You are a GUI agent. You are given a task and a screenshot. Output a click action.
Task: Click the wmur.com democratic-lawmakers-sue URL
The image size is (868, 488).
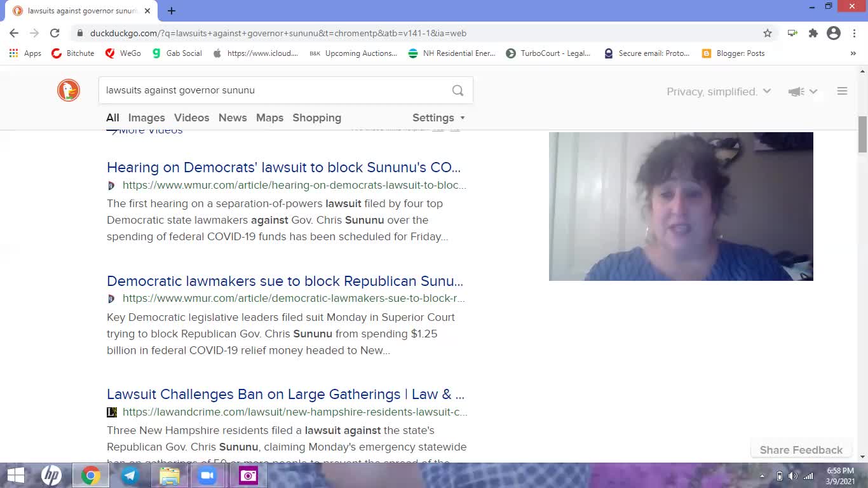294,298
